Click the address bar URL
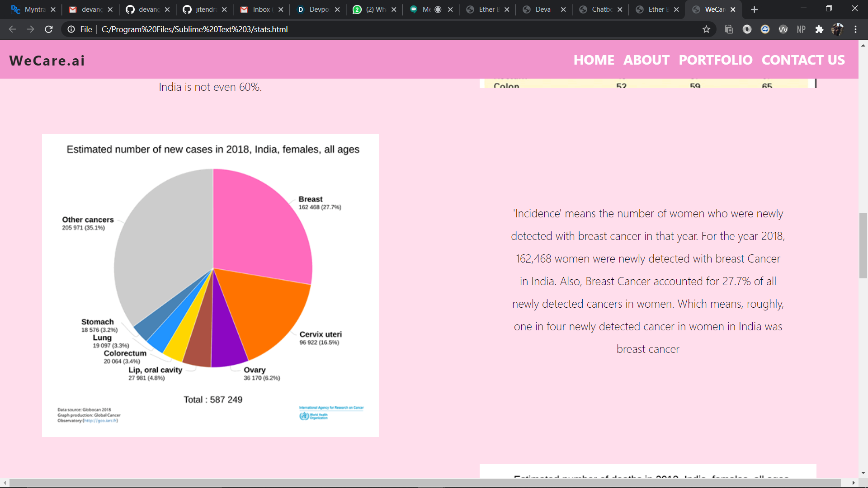Screen dimensions: 868x488 click(194, 29)
